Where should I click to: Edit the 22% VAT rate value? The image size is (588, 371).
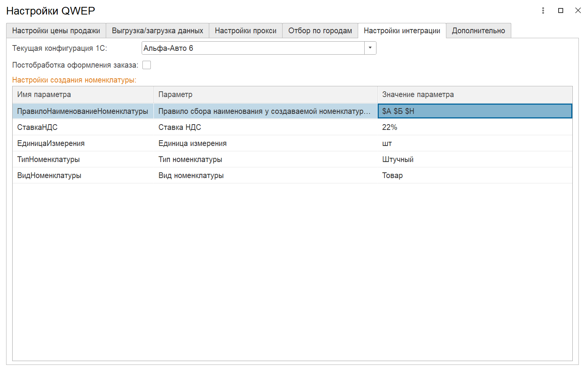point(475,128)
